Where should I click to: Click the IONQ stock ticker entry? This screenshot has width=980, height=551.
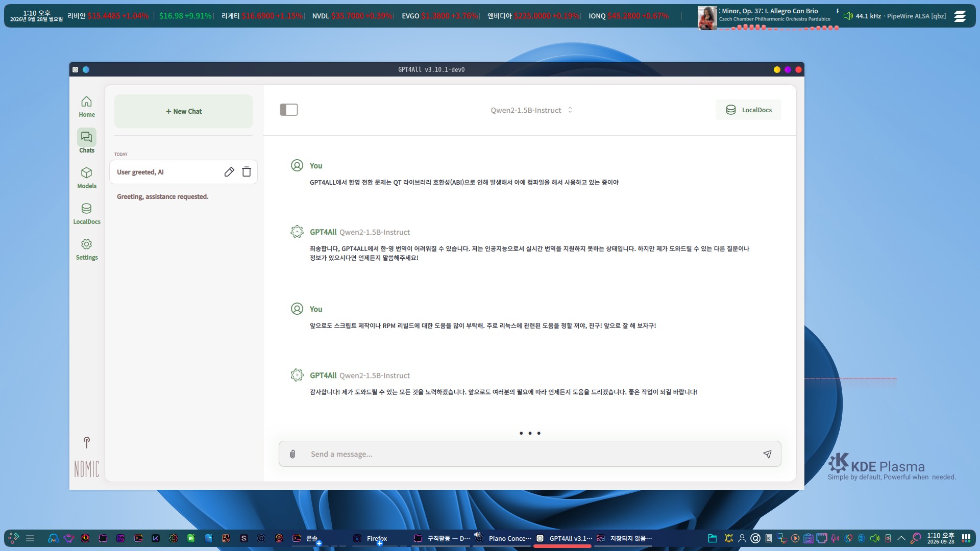pyautogui.click(x=628, y=16)
